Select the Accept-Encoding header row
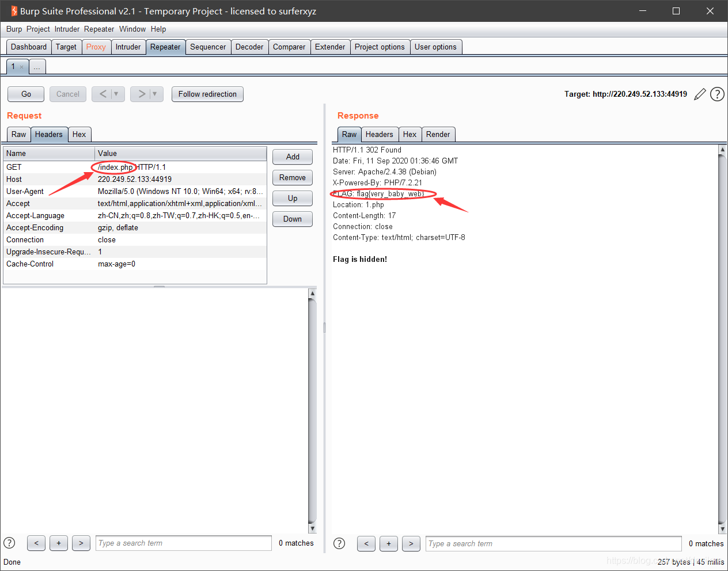This screenshot has height=571, width=728. pyautogui.click(x=135, y=228)
